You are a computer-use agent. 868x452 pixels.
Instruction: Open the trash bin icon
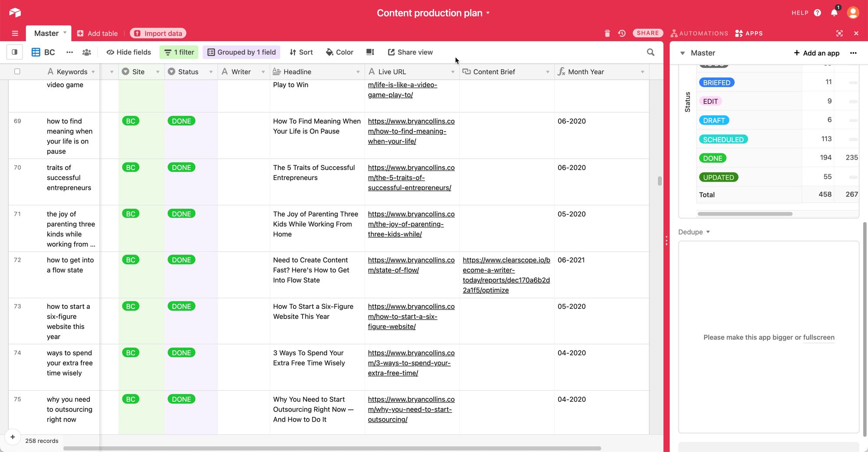coord(607,33)
